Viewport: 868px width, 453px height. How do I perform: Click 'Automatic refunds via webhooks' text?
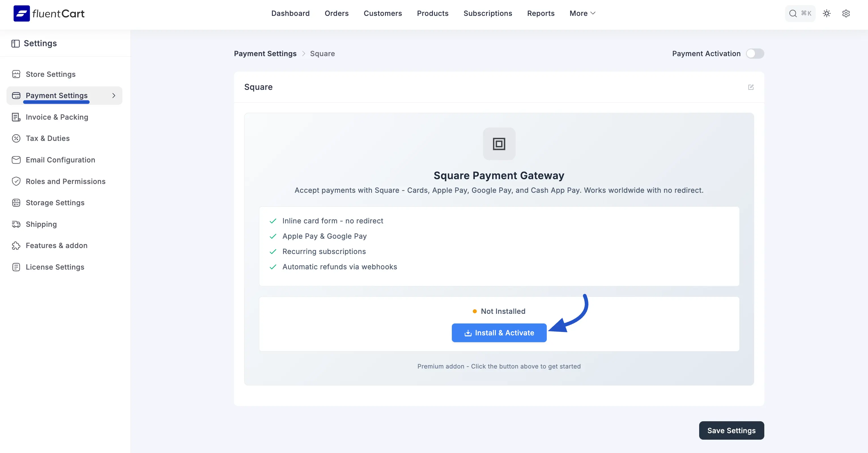click(x=340, y=267)
